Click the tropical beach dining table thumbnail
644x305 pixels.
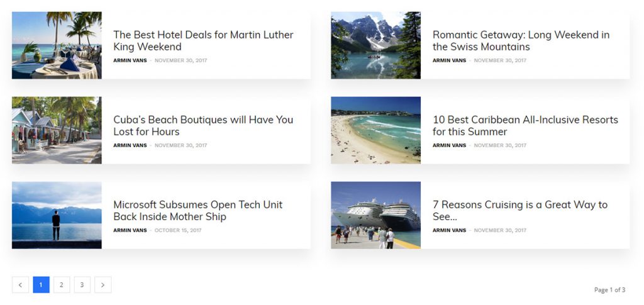(x=57, y=45)
